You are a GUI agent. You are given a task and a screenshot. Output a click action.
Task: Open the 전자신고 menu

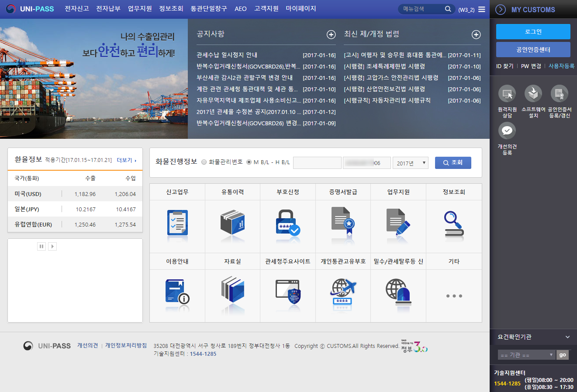tap(77, 9)
